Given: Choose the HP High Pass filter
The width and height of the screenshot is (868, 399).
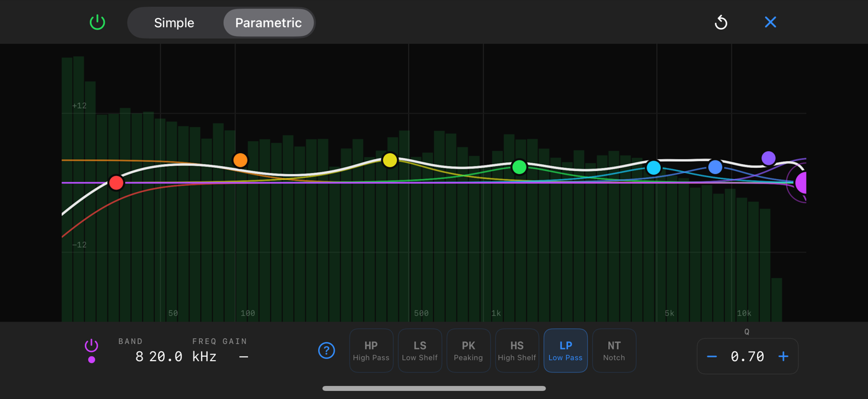Looking at the screenshot, I should point(371,351).
